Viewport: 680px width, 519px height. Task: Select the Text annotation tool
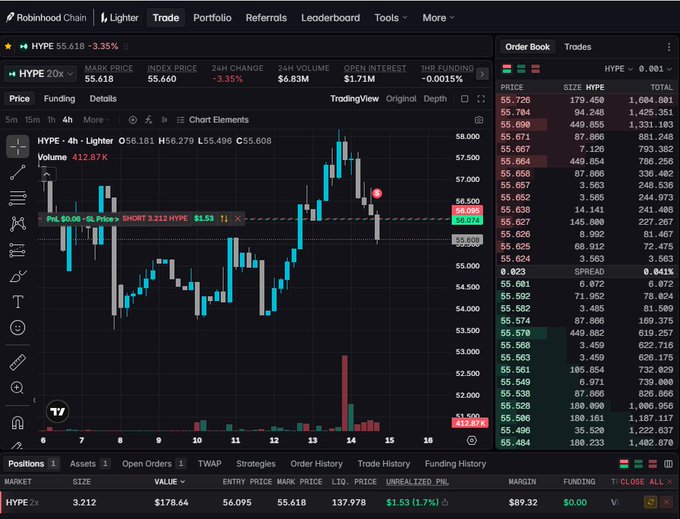18,302
